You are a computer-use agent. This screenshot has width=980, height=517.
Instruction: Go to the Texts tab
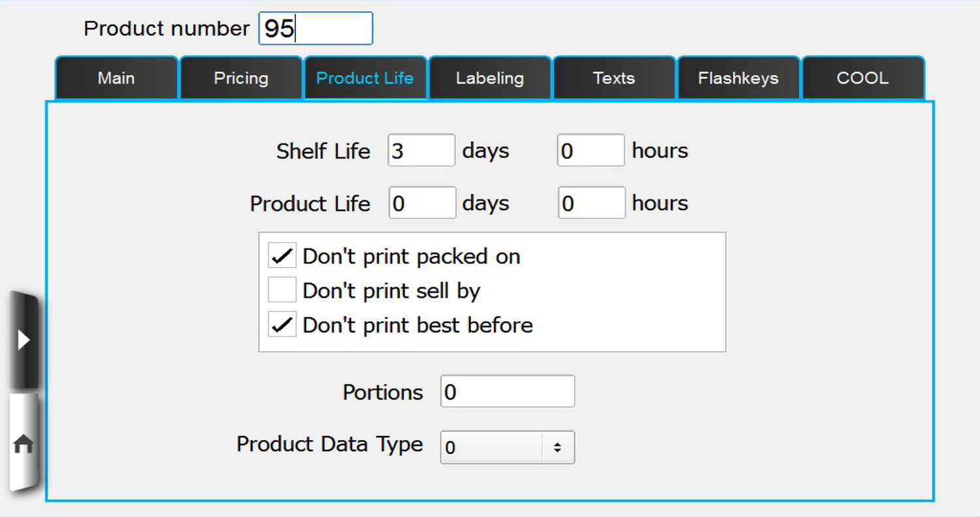[x=614, y=78]
